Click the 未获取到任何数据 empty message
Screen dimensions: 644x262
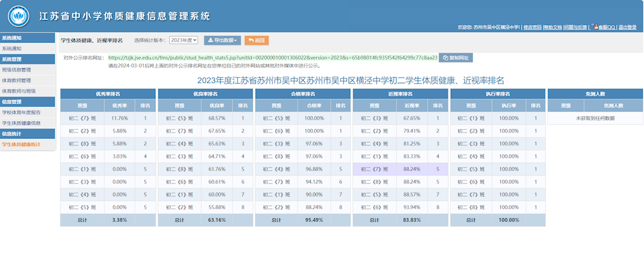pos(596,118)
